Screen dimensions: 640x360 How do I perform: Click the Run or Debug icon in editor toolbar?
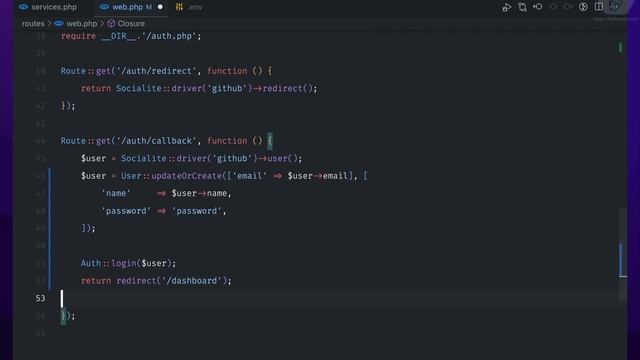pyautogui.click(x=507, y=7)
